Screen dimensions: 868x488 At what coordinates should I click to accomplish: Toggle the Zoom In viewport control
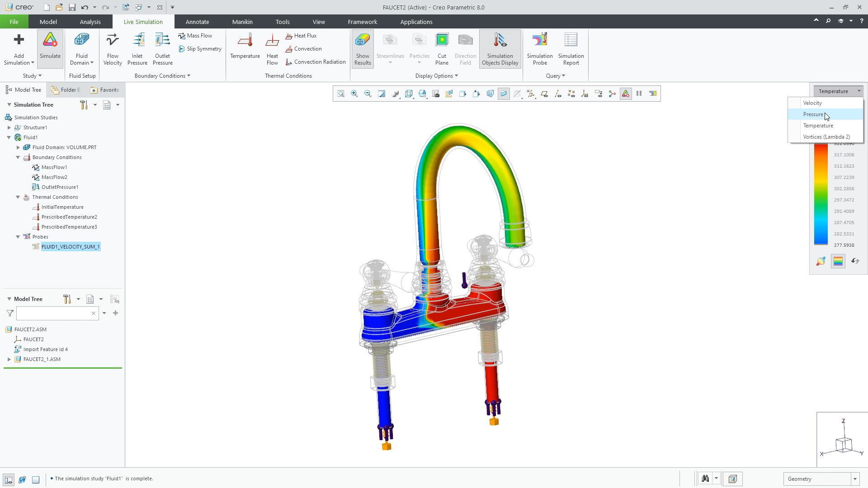point(354,94)
